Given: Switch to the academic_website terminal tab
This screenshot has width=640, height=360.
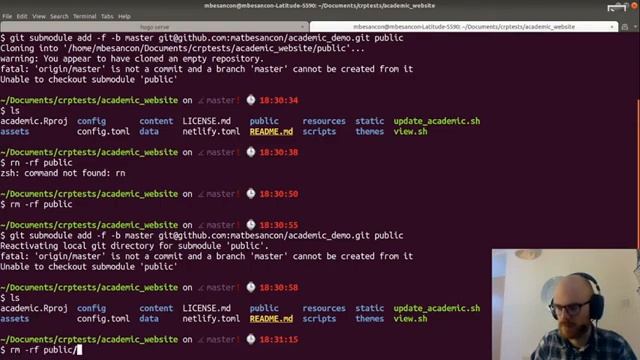Looking at the screenshot, I should 464,27.
